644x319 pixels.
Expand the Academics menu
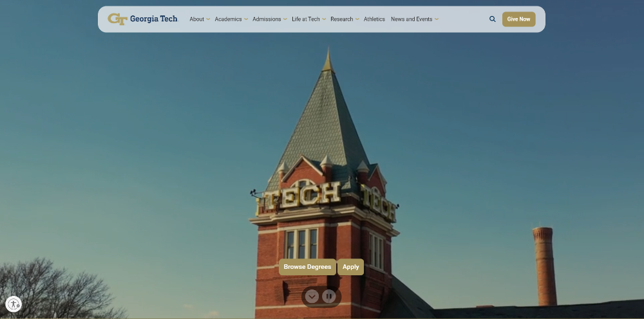(x=231, y=19)
